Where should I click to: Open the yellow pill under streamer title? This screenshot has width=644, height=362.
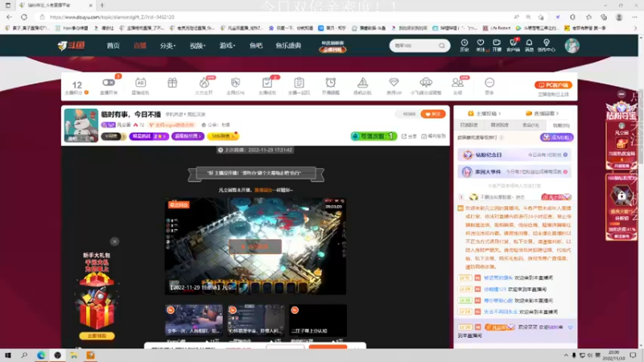(223, 136)
